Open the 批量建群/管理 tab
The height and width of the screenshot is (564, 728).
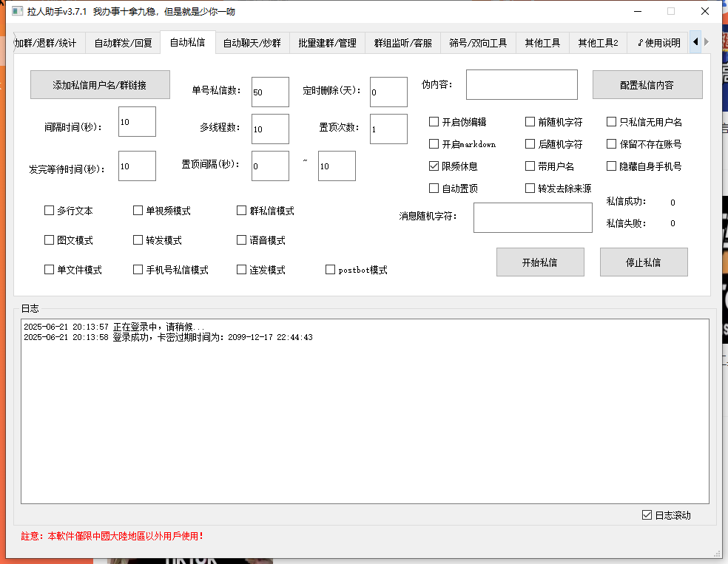click(x=327, y=43)
